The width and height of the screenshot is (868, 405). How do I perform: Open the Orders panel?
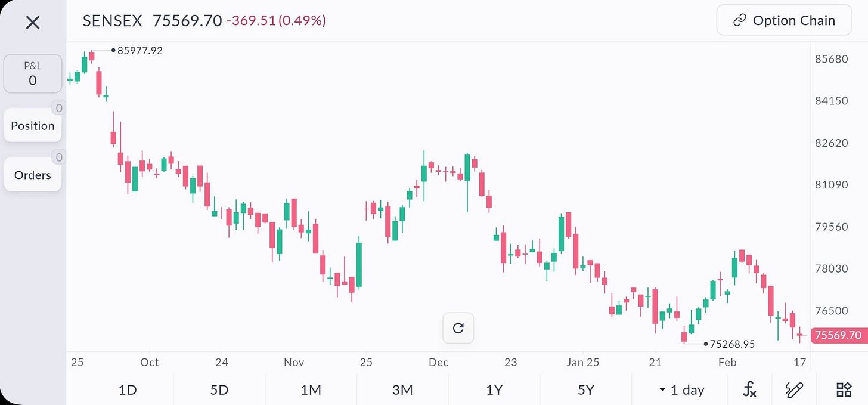click(x=33, y=175)
